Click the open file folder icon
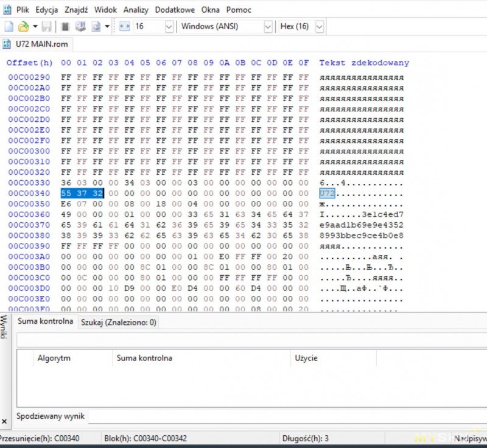The height and width of the screenshot is (448, 487). coord(23,27)
